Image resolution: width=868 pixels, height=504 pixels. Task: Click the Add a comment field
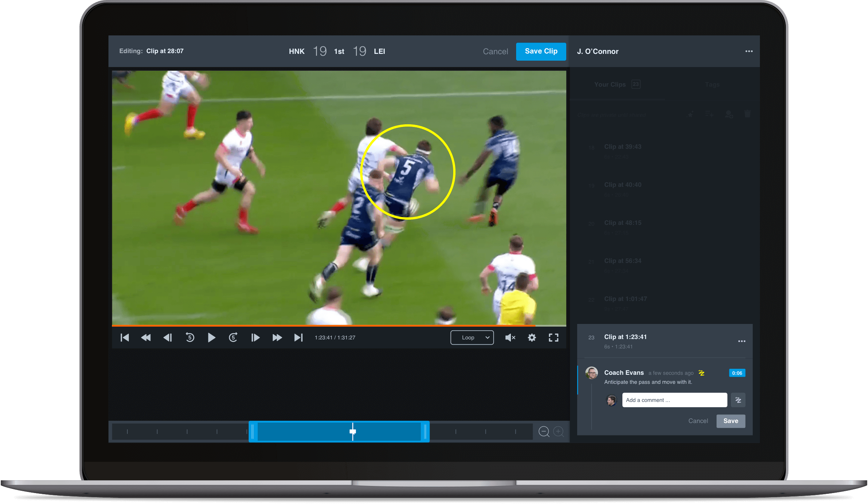pyautogui.click(x=674, y=400)
